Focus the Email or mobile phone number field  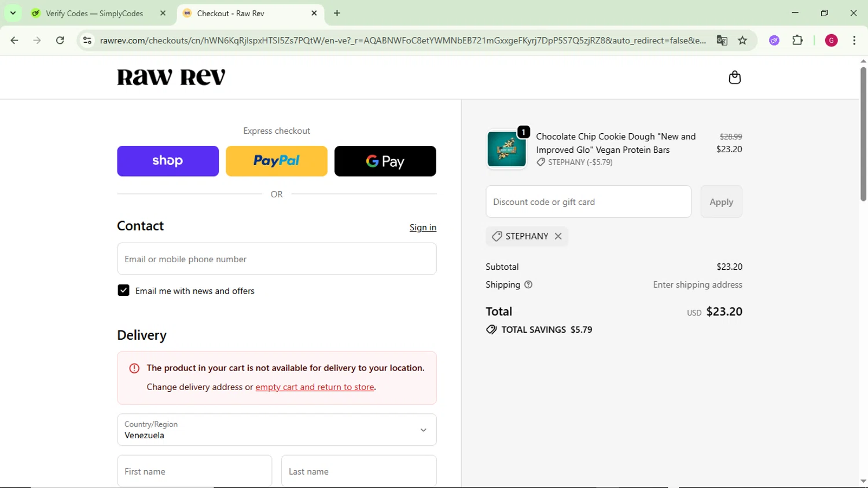pos(277,259)
